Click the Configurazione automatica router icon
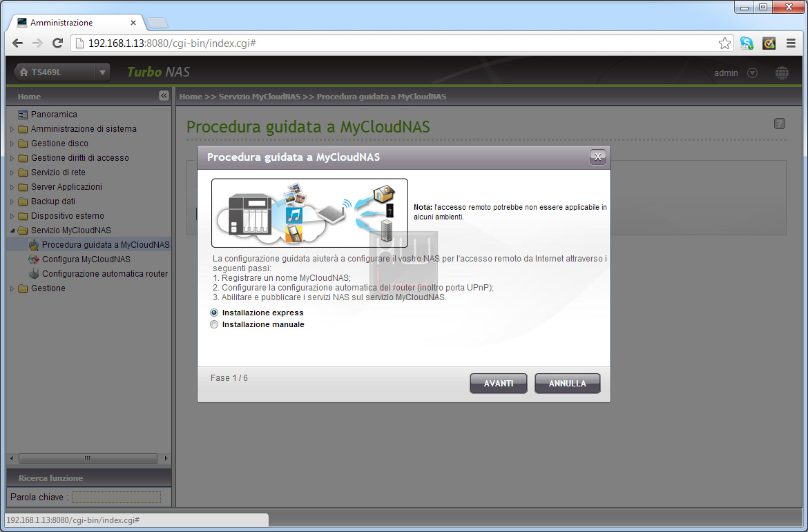Viewport: 808px width, 532px height. [x=34, y=273]
